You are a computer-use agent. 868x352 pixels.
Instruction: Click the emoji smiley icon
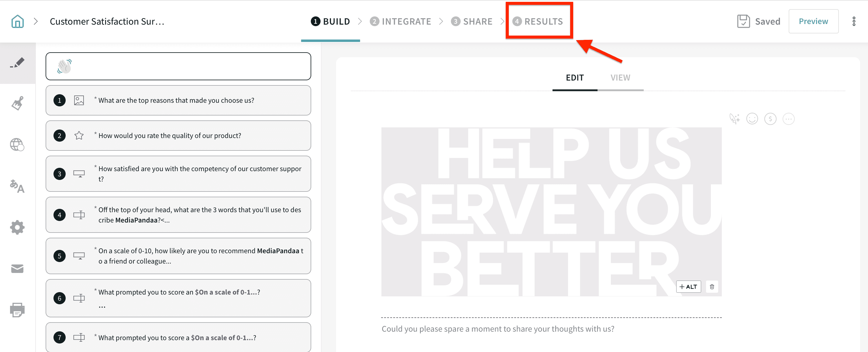coord(752,119)
